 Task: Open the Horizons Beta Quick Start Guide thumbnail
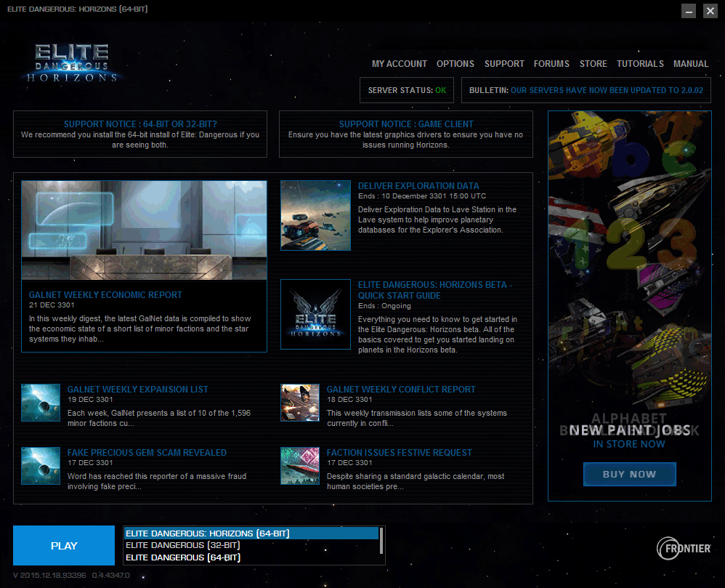(x=315, y=314)
